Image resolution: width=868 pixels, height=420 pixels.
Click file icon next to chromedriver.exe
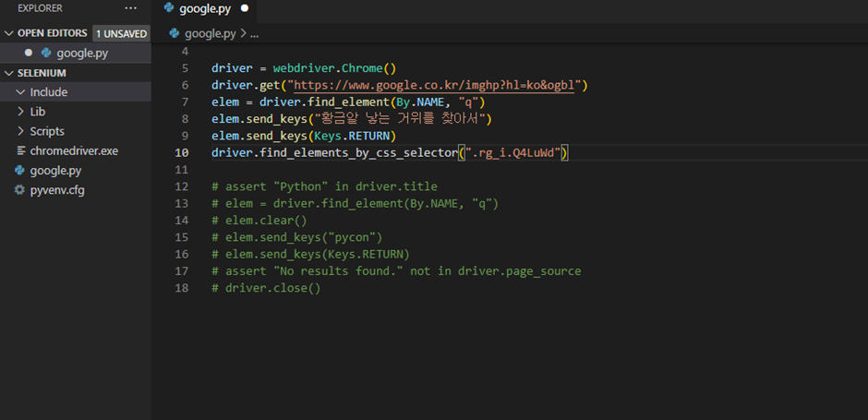21,150
